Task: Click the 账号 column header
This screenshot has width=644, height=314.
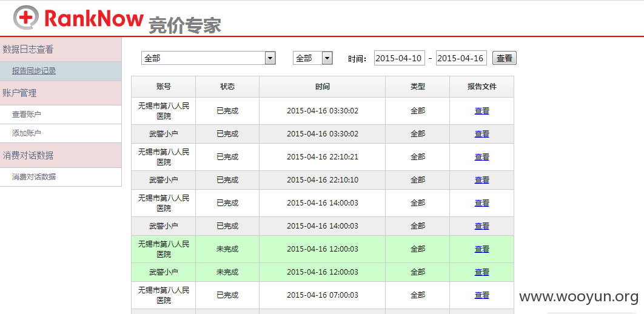Action: (164, 87)
